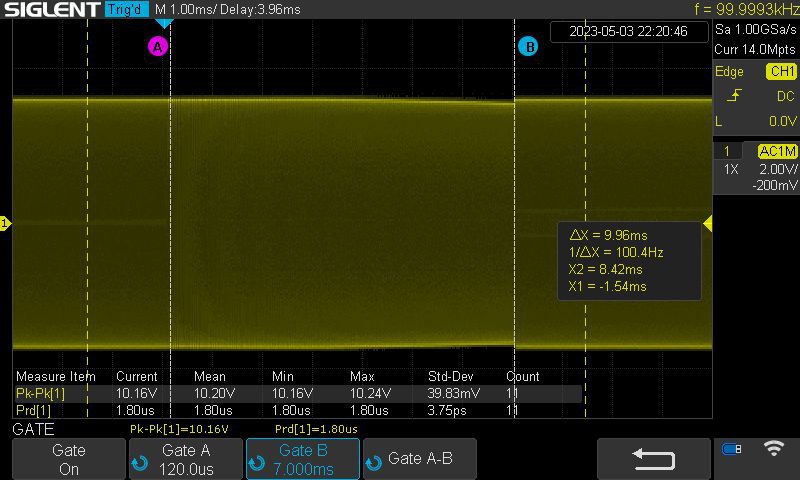Select the Prd[1] measurement row label

[33, 410]
